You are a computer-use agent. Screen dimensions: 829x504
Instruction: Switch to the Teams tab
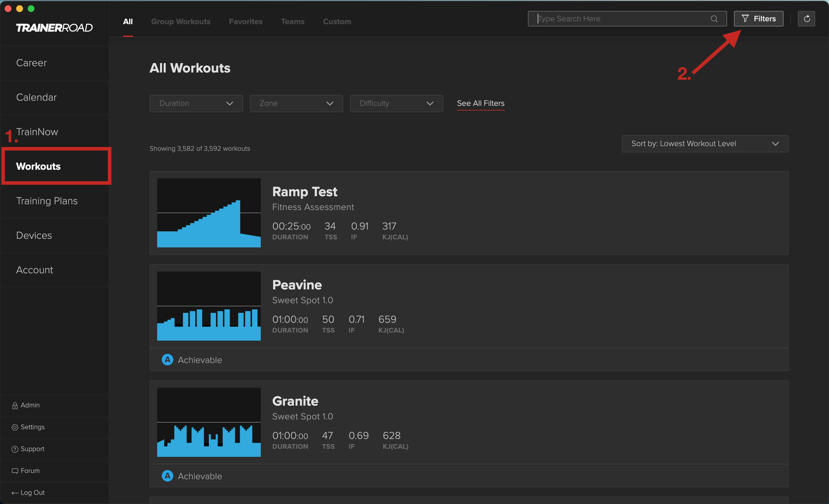pos(293,22)
